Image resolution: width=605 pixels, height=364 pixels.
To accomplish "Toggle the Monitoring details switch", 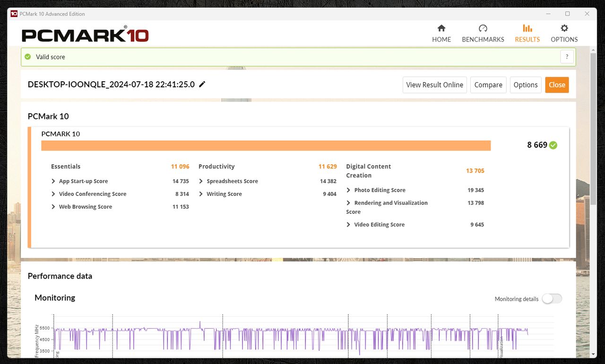I will click(x=552, y=298).
